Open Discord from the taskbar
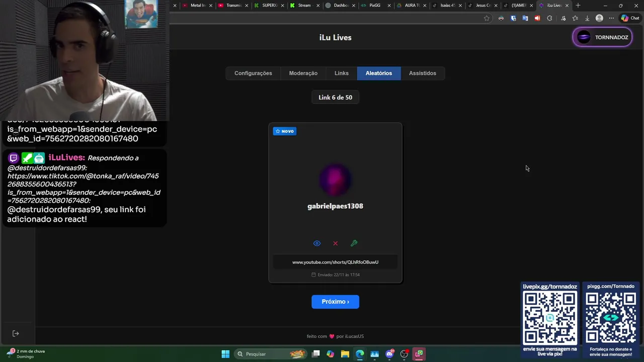 click(x=389, y=354)
